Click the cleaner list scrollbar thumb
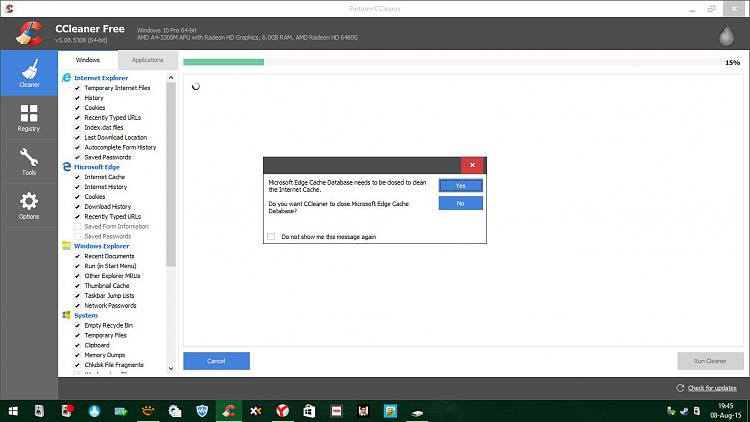 coord(171,175)
